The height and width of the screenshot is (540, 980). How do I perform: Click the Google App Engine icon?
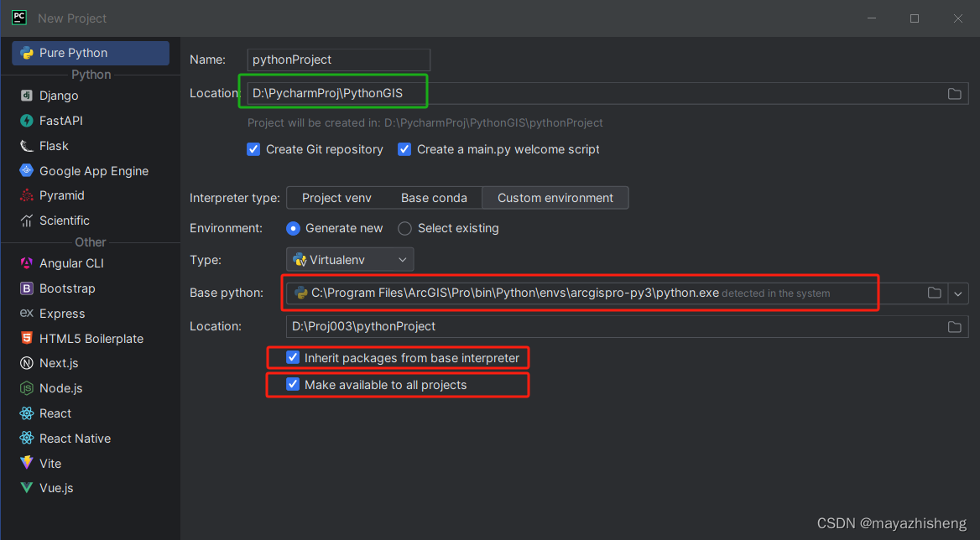coord(26,170)
